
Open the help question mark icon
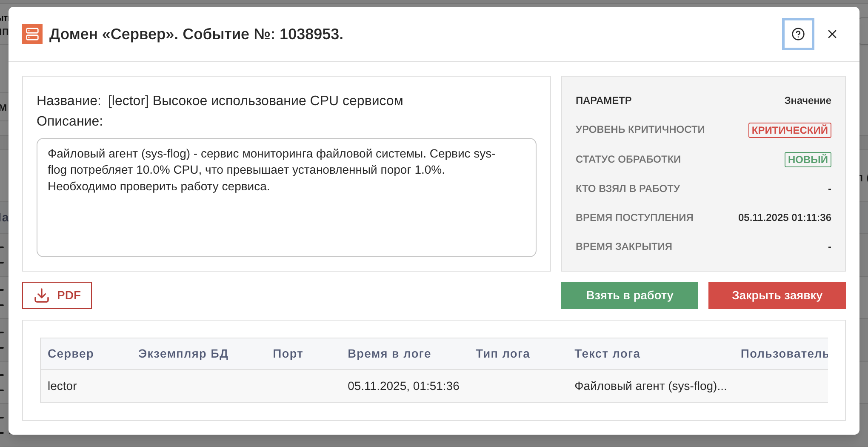(797, 34)
